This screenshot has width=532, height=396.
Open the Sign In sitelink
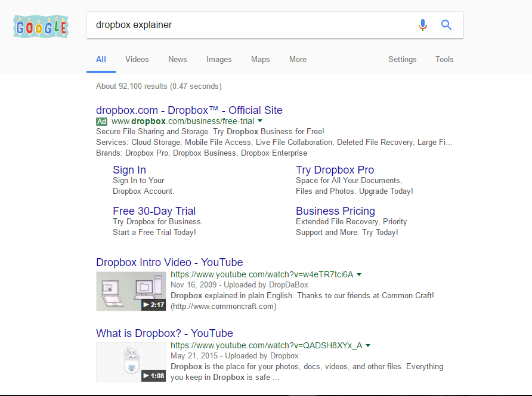pos(129,169)
